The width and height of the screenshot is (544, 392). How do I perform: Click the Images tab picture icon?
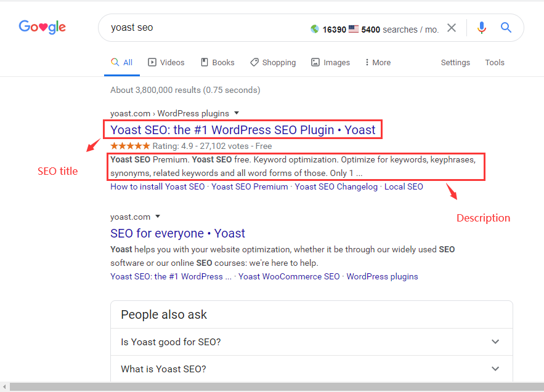315,62
